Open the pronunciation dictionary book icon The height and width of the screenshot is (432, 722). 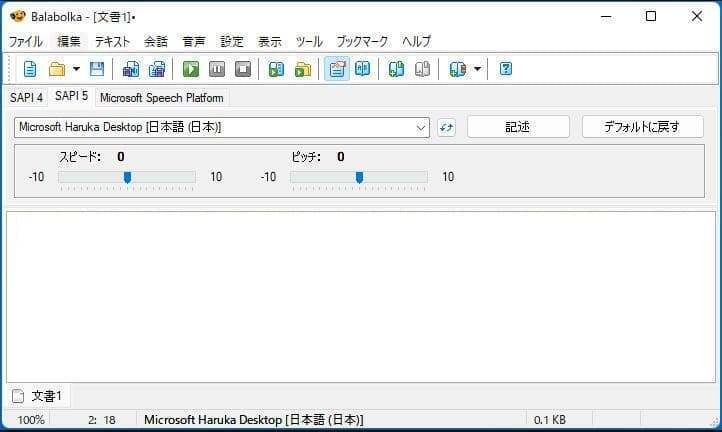[x=363, y=69]
